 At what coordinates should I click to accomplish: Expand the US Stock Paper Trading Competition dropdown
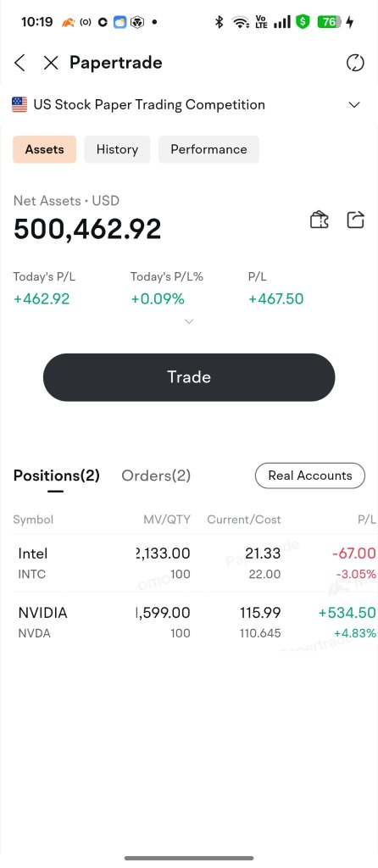coord(355,104)
